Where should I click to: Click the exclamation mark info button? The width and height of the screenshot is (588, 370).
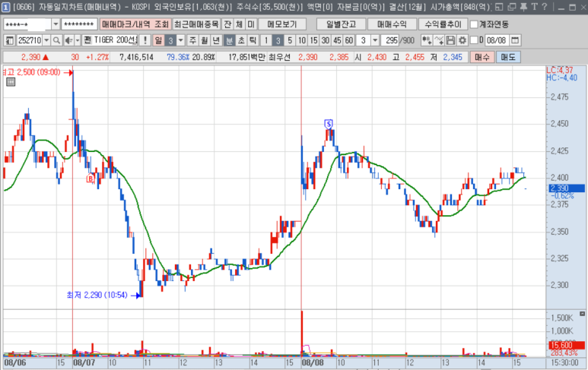(144, 40)
